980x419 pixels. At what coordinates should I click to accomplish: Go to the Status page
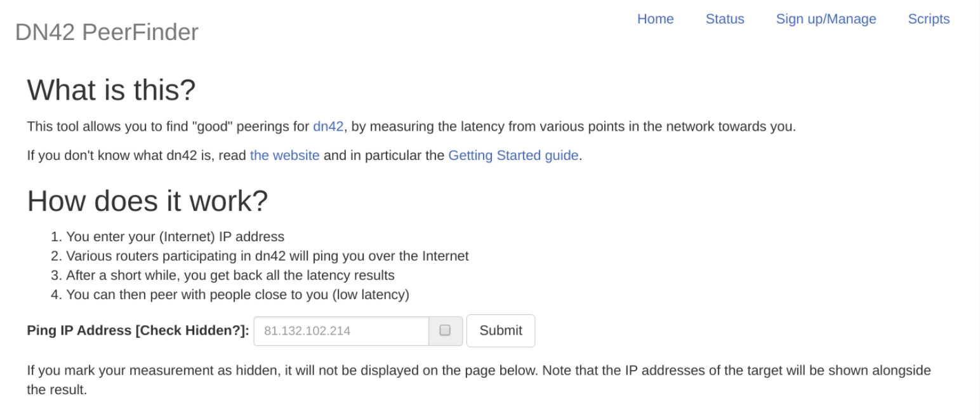pos(725,19)
